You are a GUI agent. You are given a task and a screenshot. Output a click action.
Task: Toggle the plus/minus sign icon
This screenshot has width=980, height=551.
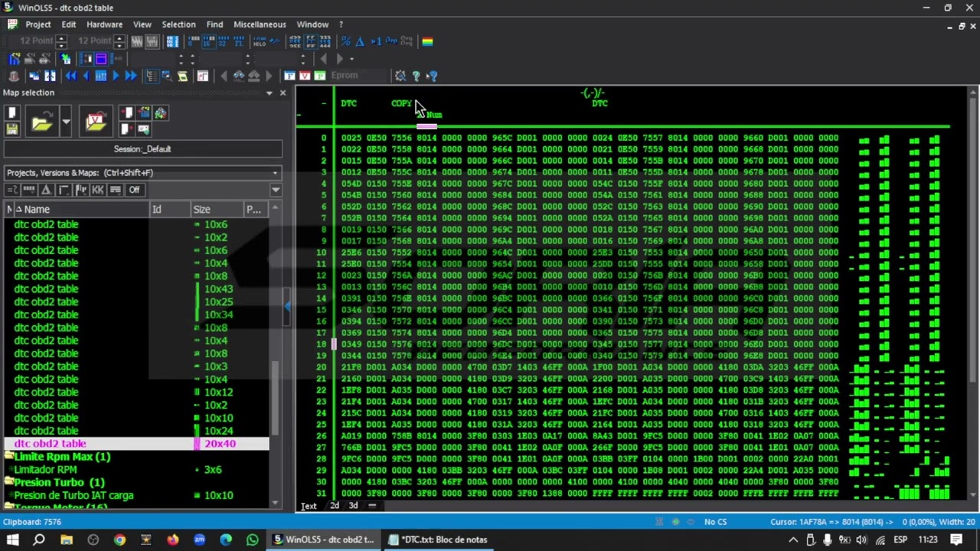click(275, 41)
